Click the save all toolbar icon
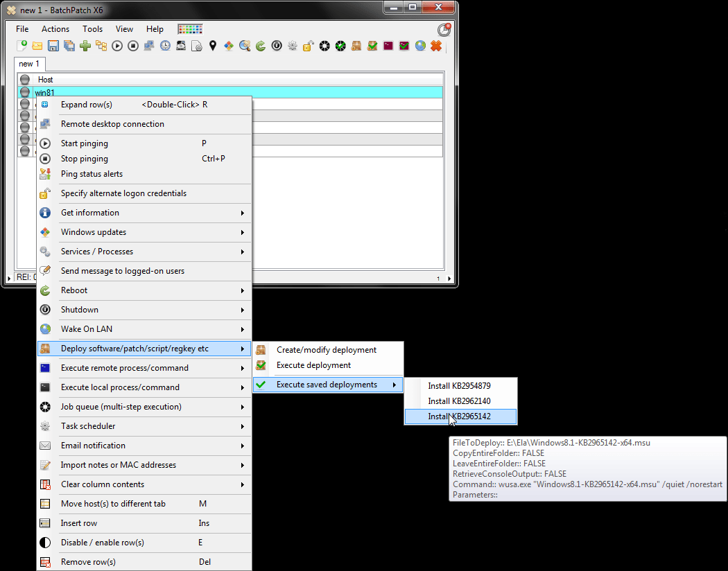 [x=69, y=46]
